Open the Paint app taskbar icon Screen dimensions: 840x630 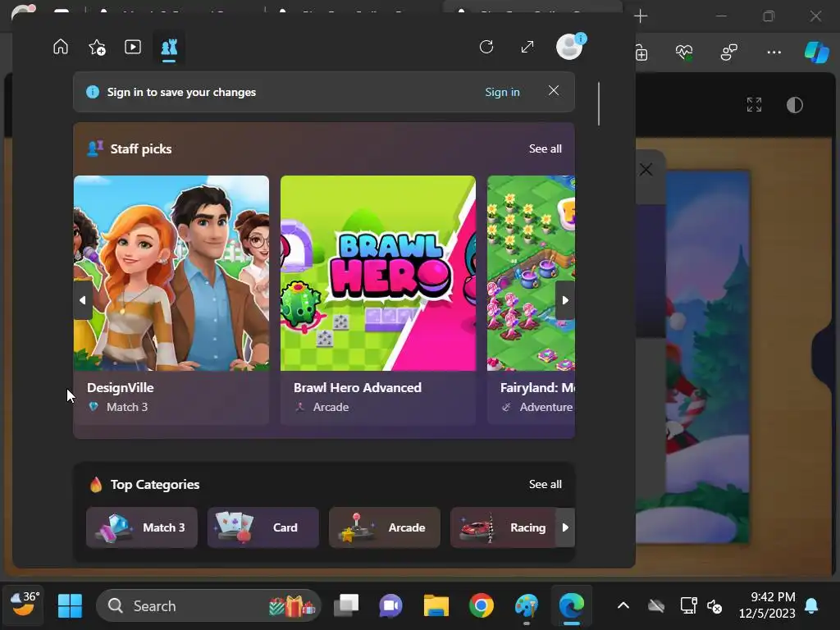coord(527,606)
